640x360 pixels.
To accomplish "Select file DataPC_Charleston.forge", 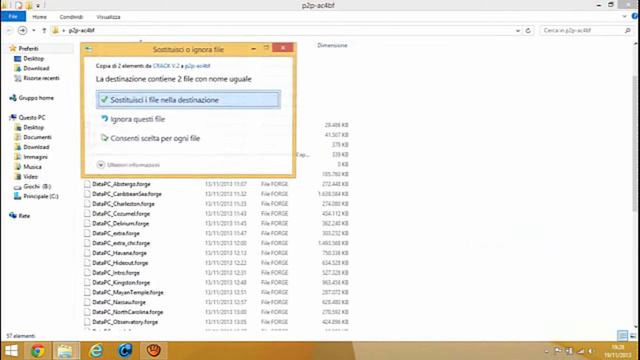I will click(123, 204).
